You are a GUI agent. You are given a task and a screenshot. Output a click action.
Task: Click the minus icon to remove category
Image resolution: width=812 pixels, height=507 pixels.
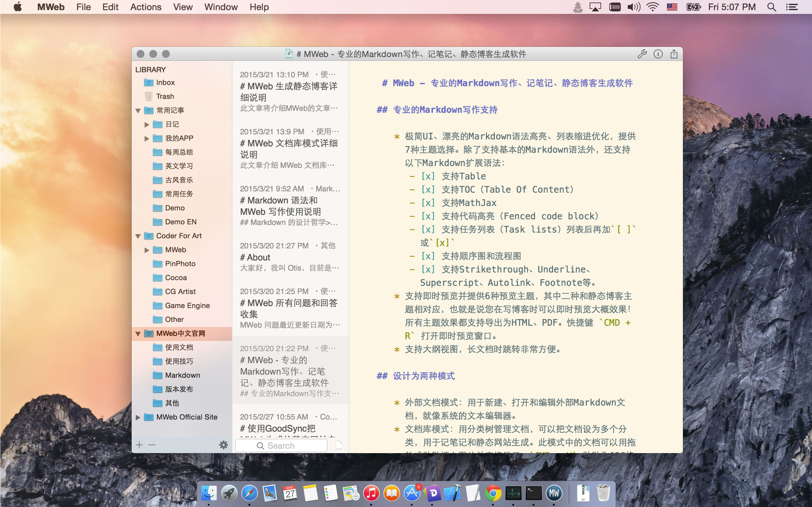[152, 445]
